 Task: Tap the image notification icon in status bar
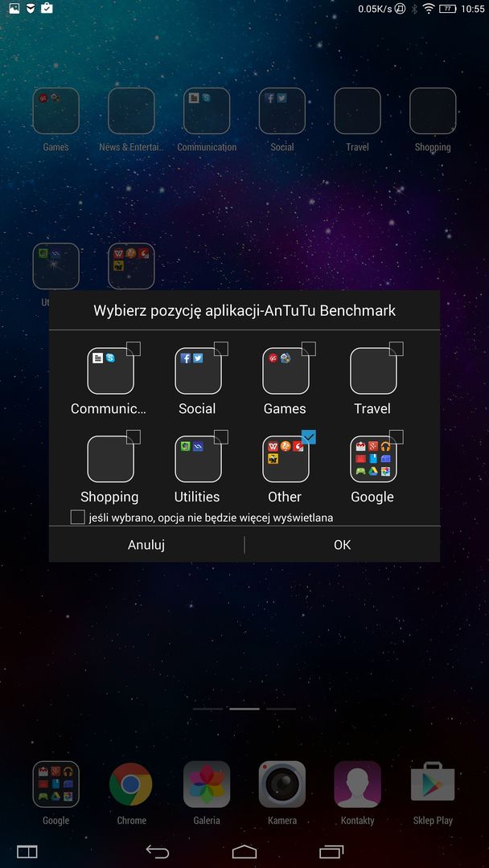pyautogui.click(x=14, y=8)
